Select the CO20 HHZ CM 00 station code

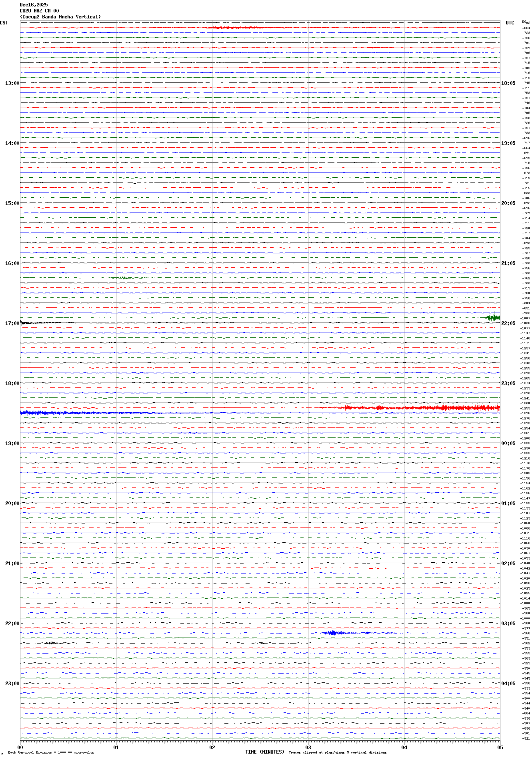click(39, 11)
